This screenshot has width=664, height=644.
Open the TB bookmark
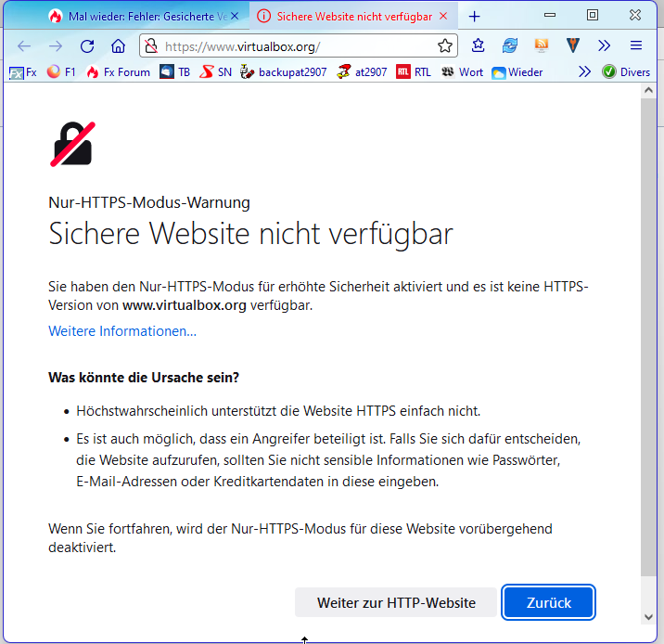coord(175,72)
